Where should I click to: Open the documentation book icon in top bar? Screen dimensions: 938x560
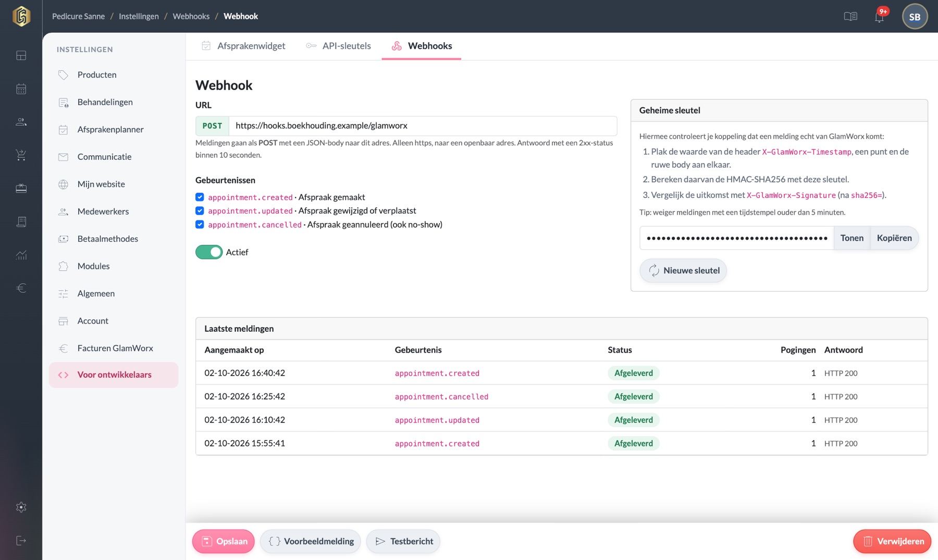click(x=850, y=17)
